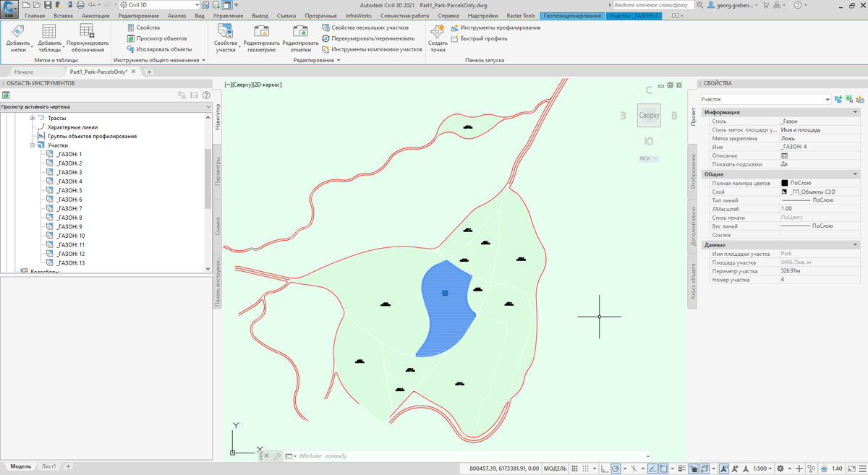The image size is (868, 475).
Task: Switch to the Начало file tab
Action: (24, 72)
